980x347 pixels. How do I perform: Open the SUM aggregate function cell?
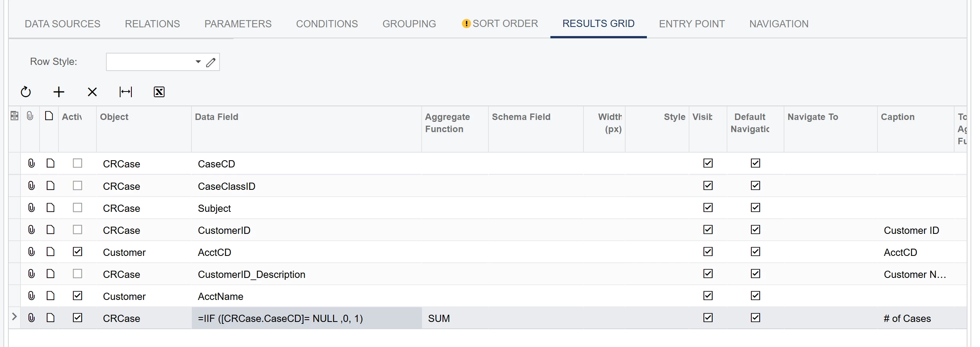454,318
